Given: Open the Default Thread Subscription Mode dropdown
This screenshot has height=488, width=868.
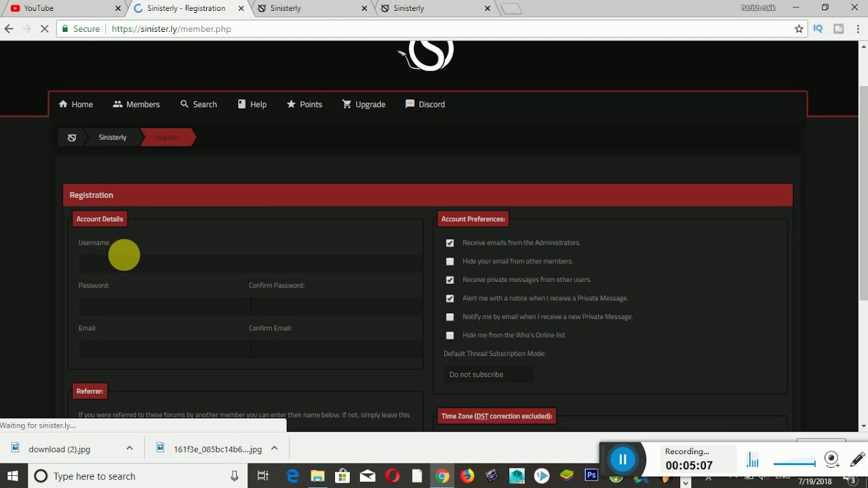Looking at the screenshot, I should 489,374.
